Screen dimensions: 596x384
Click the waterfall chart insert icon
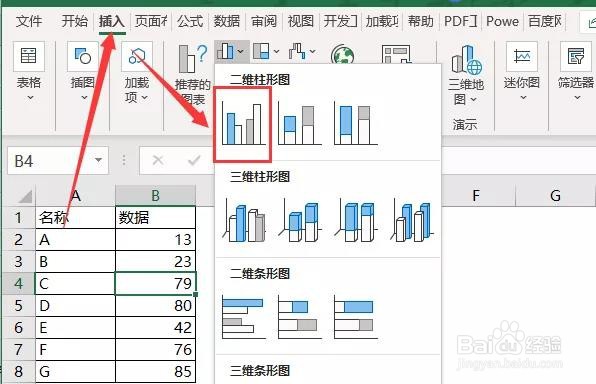pos(297,51)
